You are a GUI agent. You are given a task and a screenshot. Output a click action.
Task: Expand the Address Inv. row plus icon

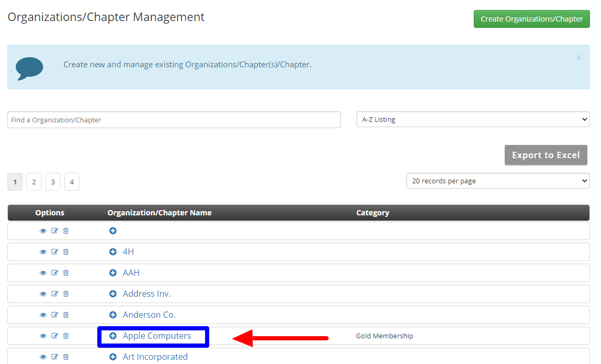(x=113, y=294)
